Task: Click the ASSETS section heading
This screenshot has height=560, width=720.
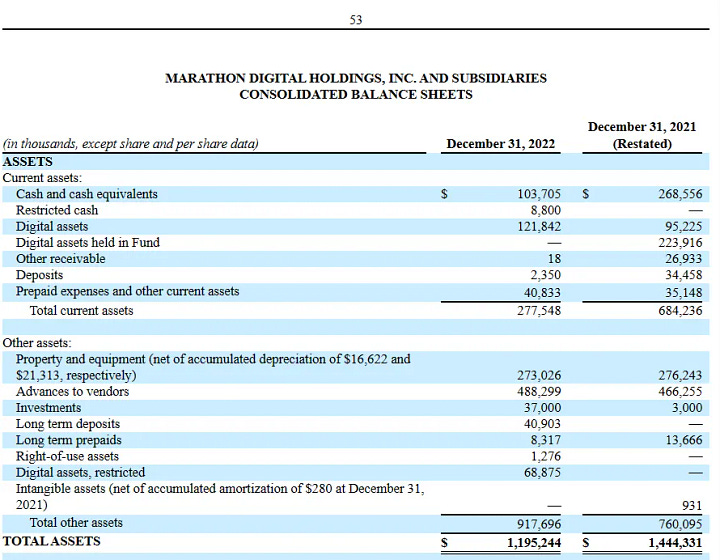Action: click(28, 162)
